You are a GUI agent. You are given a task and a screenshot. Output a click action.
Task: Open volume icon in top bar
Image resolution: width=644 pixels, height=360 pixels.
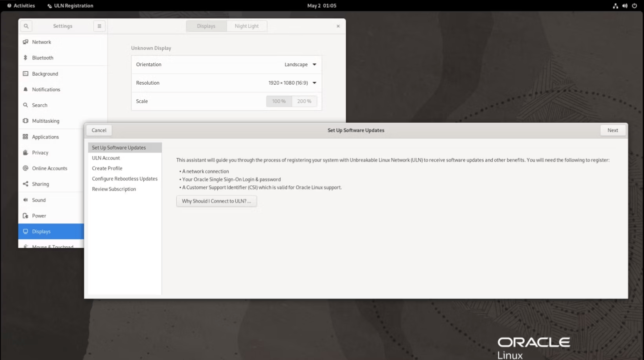625,5
